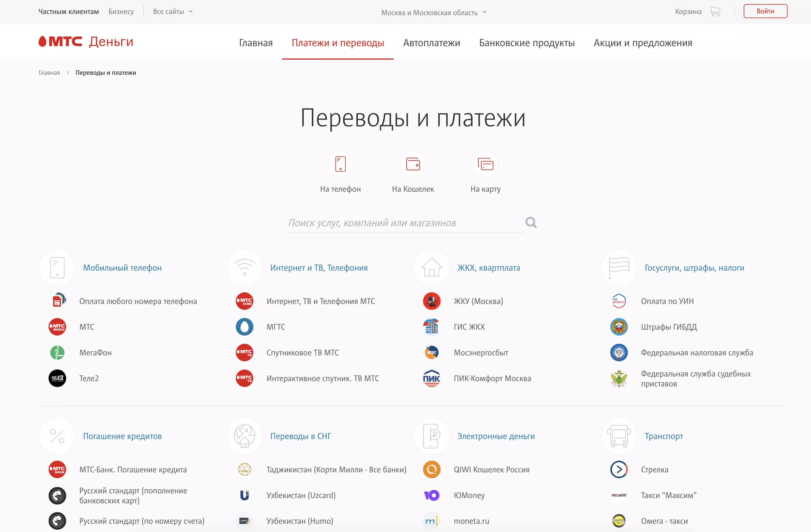The width and height of the screenshot is (811, 532).
Task: Open the Главная menu item
Action: point(256,43)
